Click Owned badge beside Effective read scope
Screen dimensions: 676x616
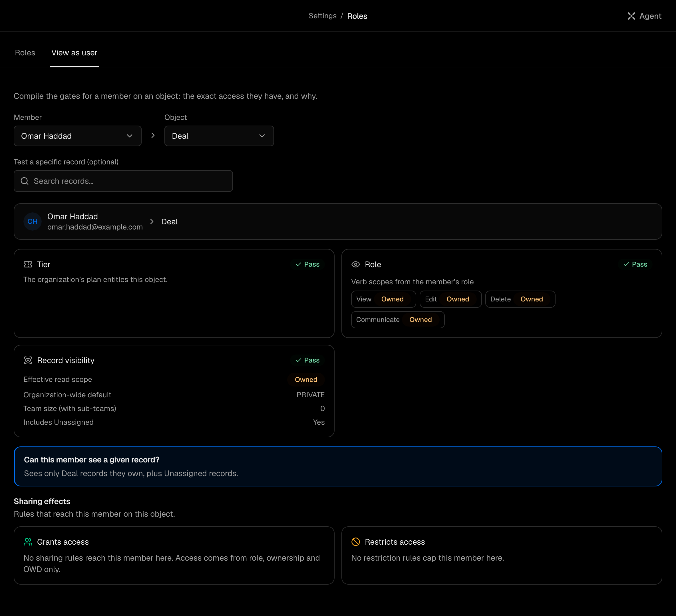306,380
